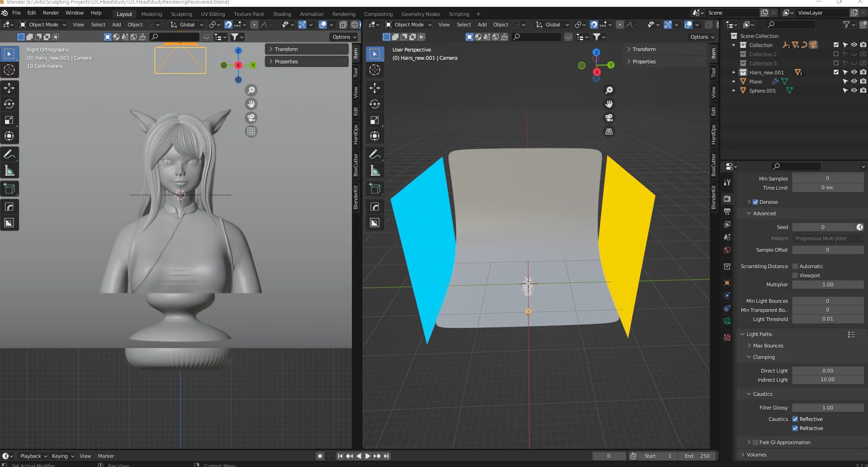Screen dimensions: 868x467
Task: Select the Annotate tool in left viewport
Action: [9, 154]
